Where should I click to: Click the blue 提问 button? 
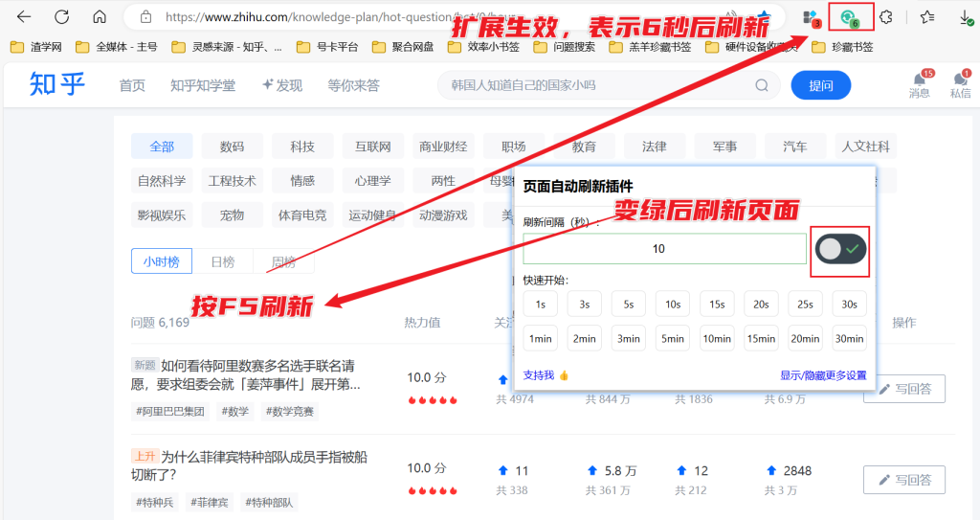pyautogui.click(x=820, y=85)
